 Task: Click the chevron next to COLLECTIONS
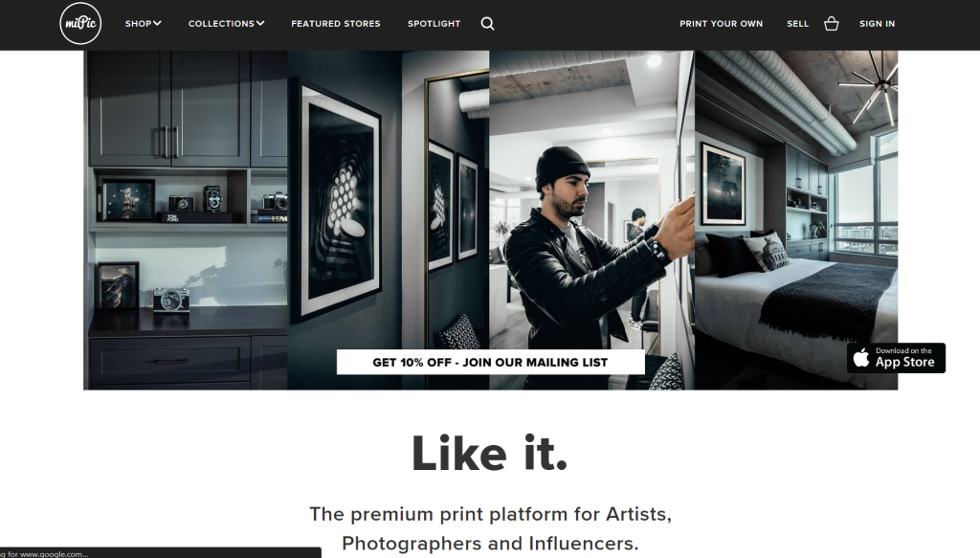[x=260, y=23]
